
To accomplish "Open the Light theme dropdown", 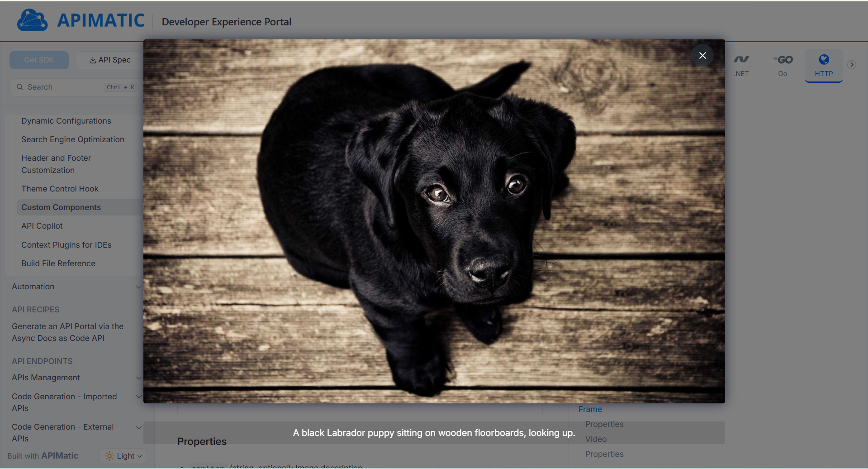I will [x=123, y=456].
